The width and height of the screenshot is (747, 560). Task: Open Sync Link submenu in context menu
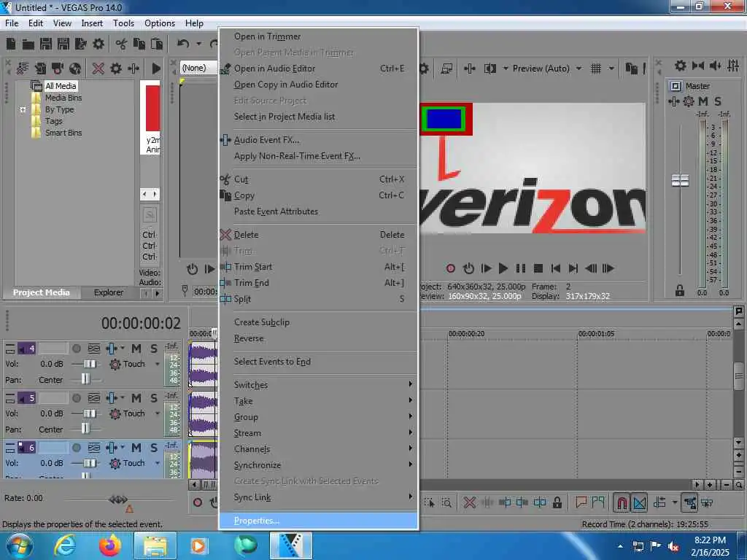[318, 497]
